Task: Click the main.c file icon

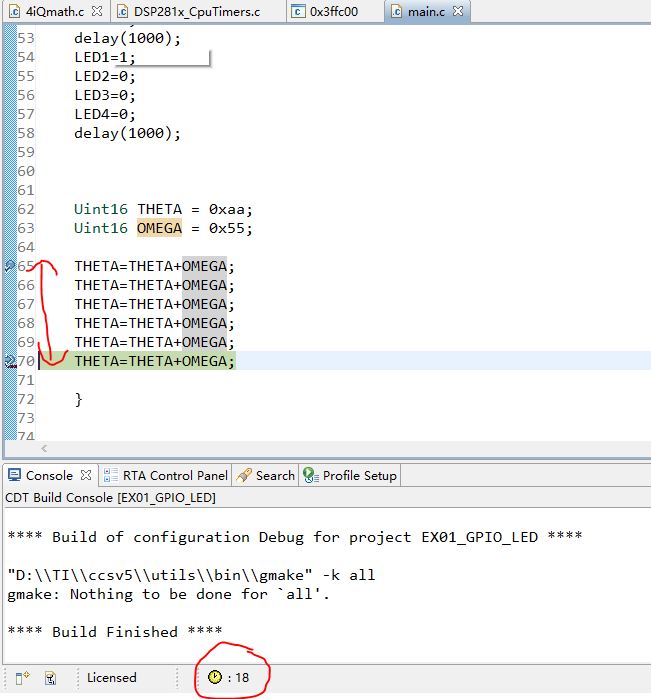Action: [x=396, y=11]
